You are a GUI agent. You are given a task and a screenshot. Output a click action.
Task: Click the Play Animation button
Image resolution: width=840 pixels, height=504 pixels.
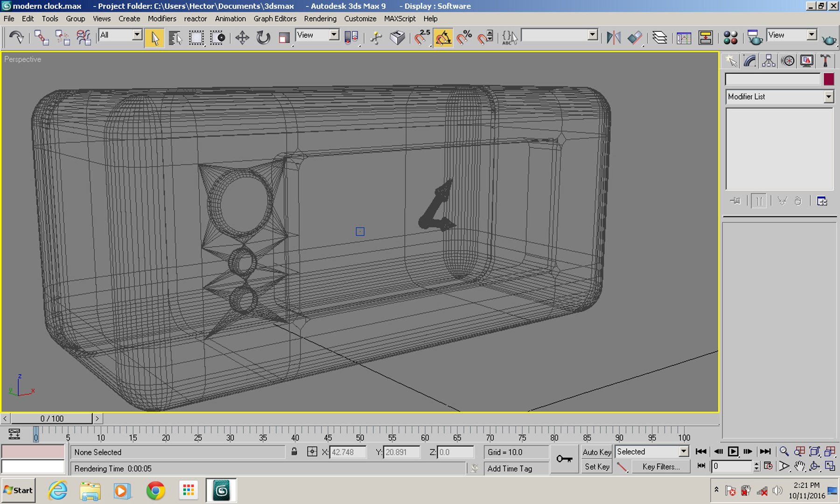tap(733, 451)
